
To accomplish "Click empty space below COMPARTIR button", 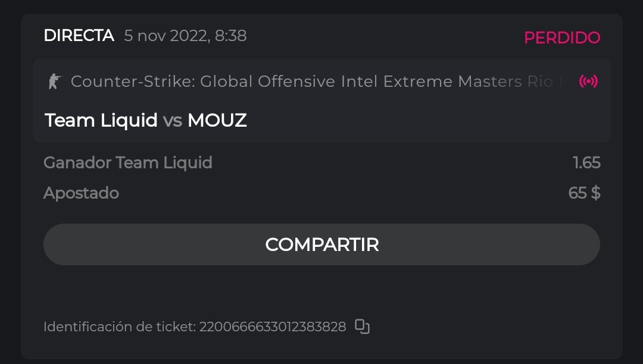I will coord(321,291).
